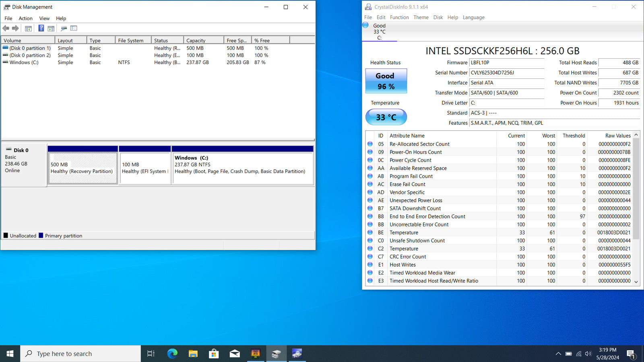The image size is (644, 362).
Task: Toggle Show/Hide Action Pane toolbar icon
Action: pos(51,28)
